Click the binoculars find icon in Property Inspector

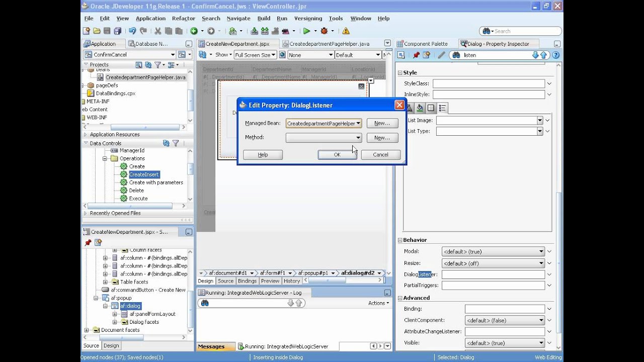pos(456,55)
